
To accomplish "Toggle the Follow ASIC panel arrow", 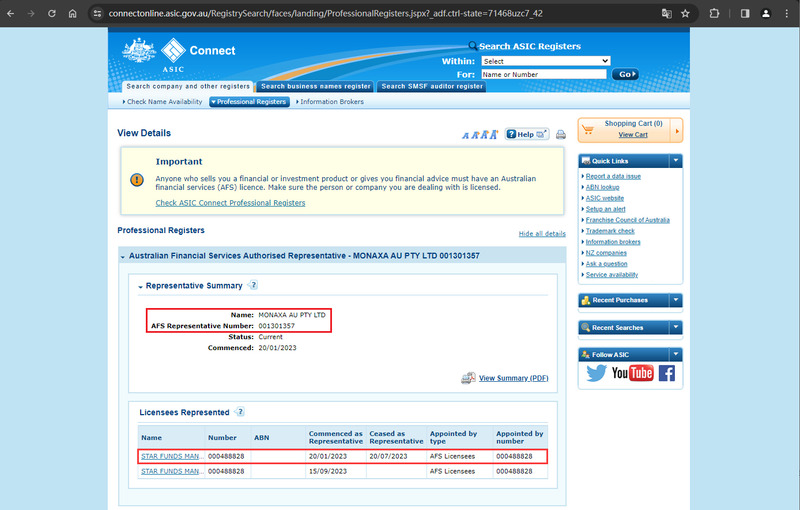I will pyautogui.click(x=676, y=354).
